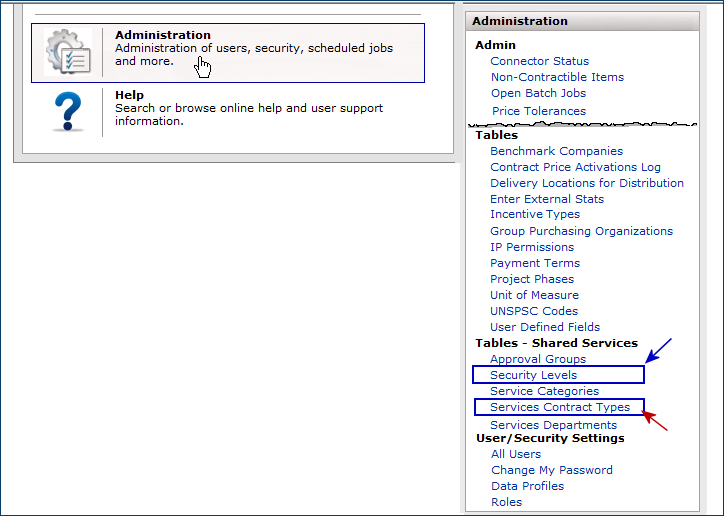Select Non-Contractible Items link
This screenshot has width=724, height=516.
click(556, 77)
